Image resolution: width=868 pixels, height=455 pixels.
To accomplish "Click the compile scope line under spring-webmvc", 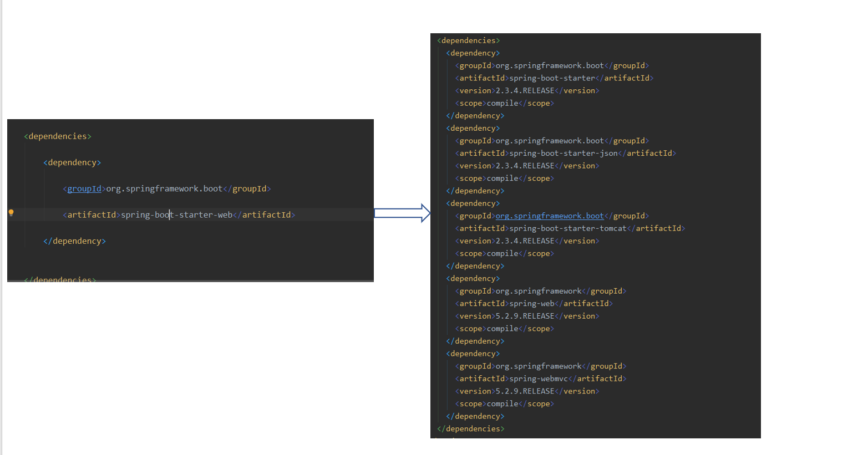I will click(504, 404).
